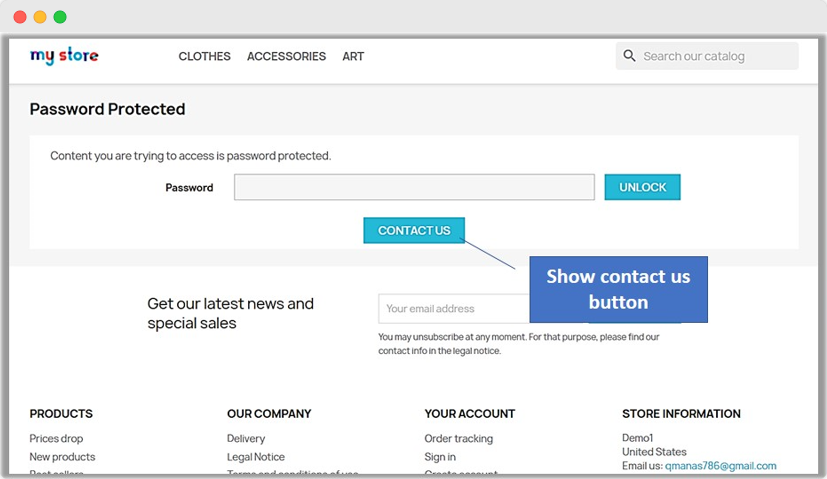The image size is (827, 479).
Task: Open the Order tracking link
Action: tap(458, 439)
